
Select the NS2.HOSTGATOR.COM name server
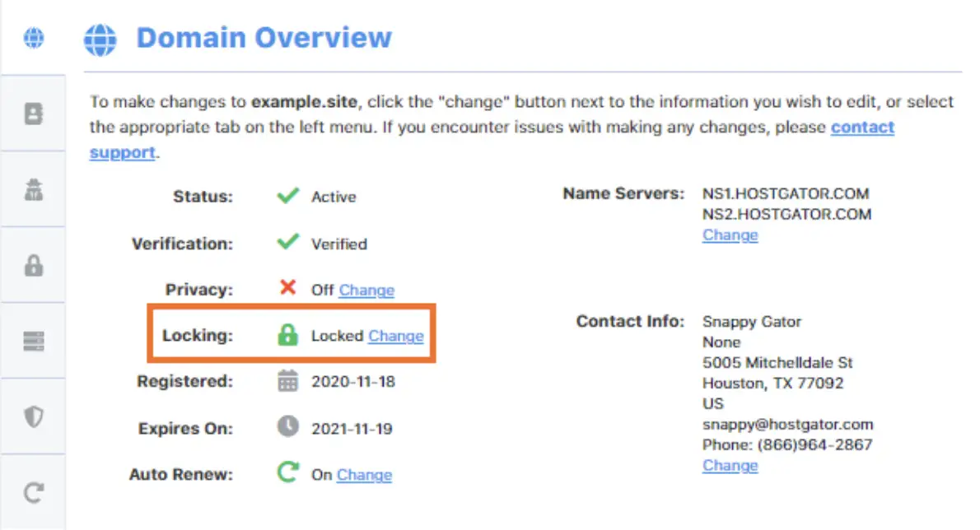click(786, 215)
